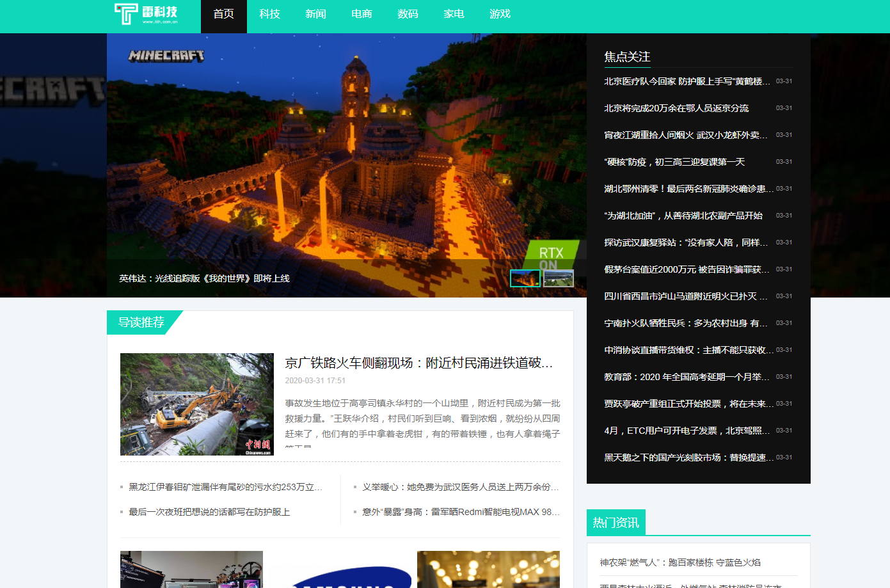This screenshot has width=890, height=588.
Task: Open headline 教育部：2020 年全国高考延期一个月举
Action: pyautogui.click(x=687, y=377)
